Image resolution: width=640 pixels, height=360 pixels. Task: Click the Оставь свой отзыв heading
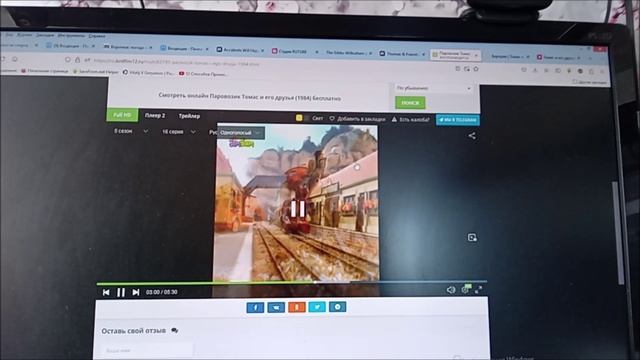(134, 331)
